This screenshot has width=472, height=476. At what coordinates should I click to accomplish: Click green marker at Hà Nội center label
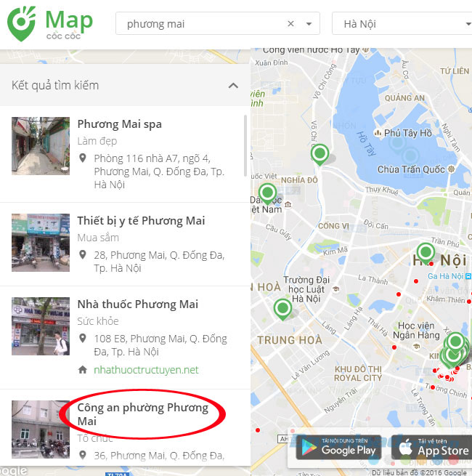click(426, 253)
